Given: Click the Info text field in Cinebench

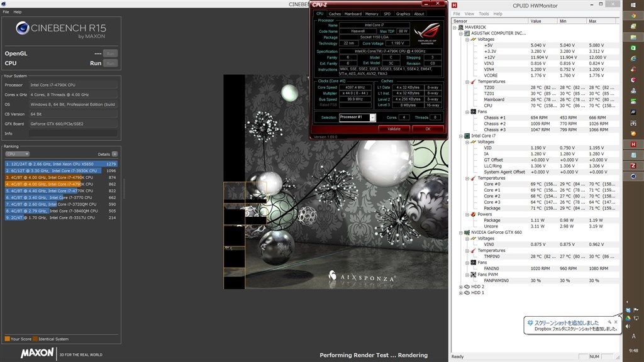Looking at the screenshot, I should pyautogui.click(x=73, y=133).
